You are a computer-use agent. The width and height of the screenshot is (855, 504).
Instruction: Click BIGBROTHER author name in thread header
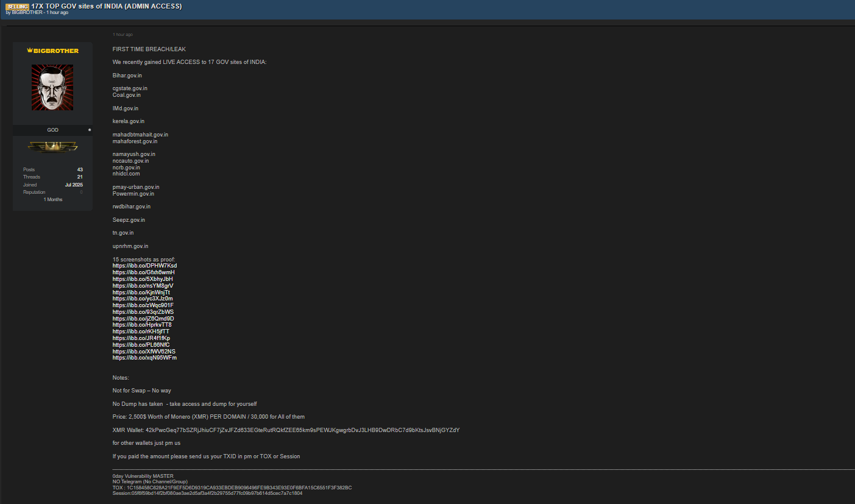click(27, 13)
